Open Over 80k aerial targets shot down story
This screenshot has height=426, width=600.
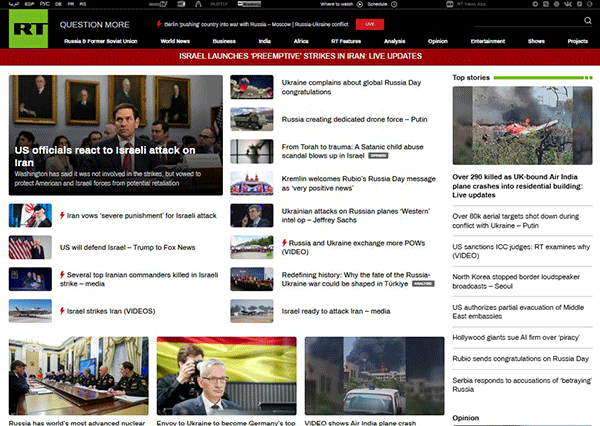515,221
